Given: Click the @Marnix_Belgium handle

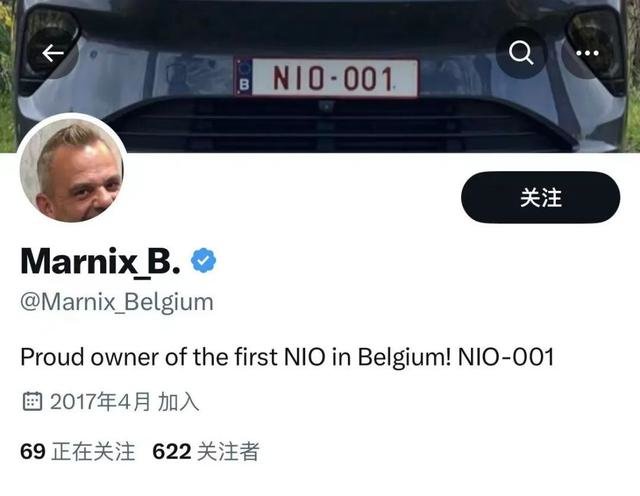Looking at the screenshot, I should [117, 302].
